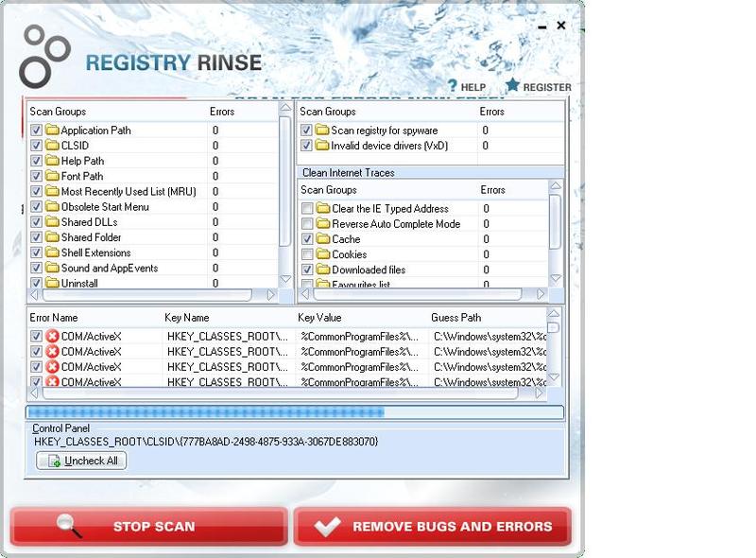The image size is (756, 558).
Task: Click the Cache folder icon
Action: pyautogui.click(x=323, y=239)
